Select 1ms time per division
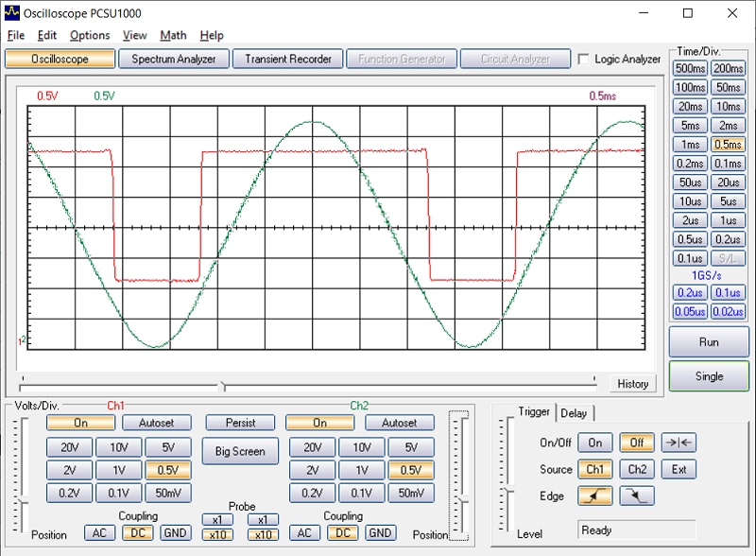756x556 pixels. pyautogui.click(x=691, y=145)
